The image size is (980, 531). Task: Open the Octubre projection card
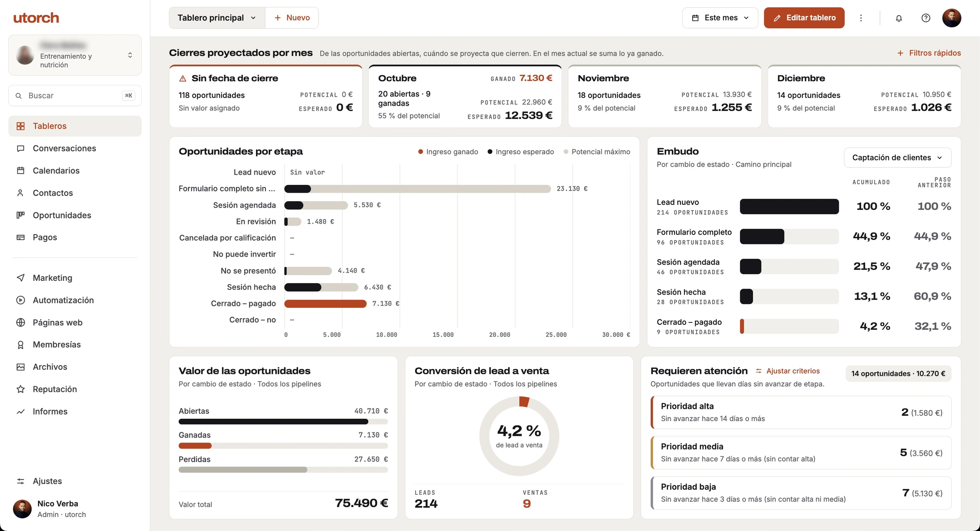(465, 96)
